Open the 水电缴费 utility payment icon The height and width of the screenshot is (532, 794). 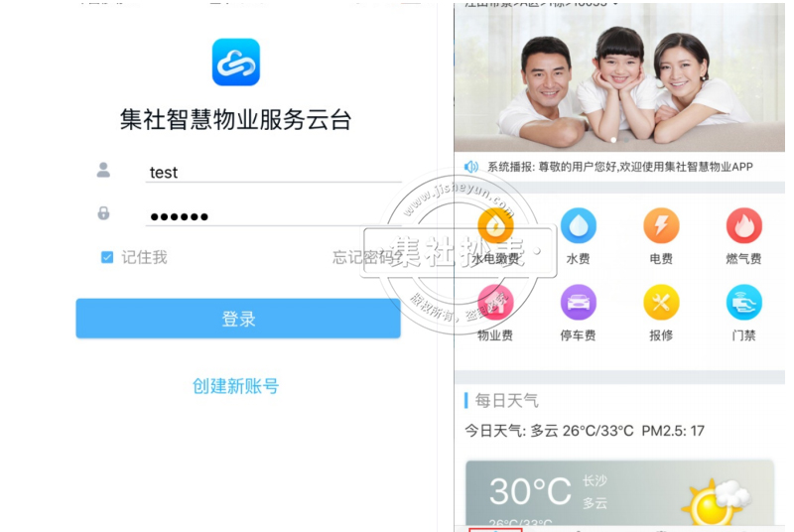(495, 226)
